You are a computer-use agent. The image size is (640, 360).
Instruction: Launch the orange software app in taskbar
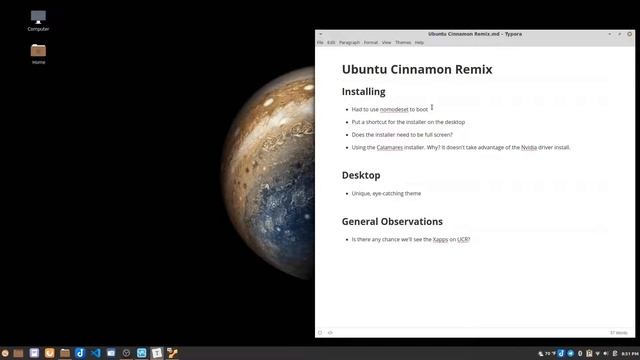tap(49, 353)
